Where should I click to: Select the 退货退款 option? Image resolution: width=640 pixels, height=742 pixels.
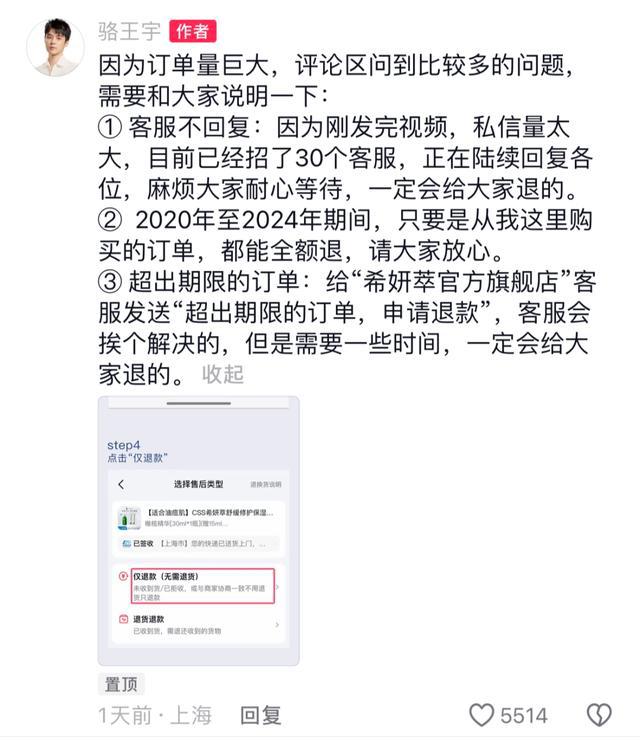coord(198,625)
